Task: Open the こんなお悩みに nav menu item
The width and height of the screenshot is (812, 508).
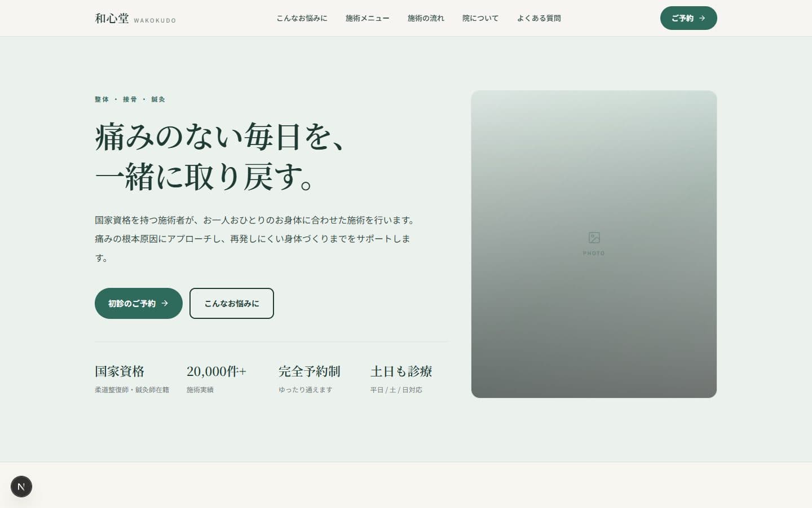Action: 302,18
